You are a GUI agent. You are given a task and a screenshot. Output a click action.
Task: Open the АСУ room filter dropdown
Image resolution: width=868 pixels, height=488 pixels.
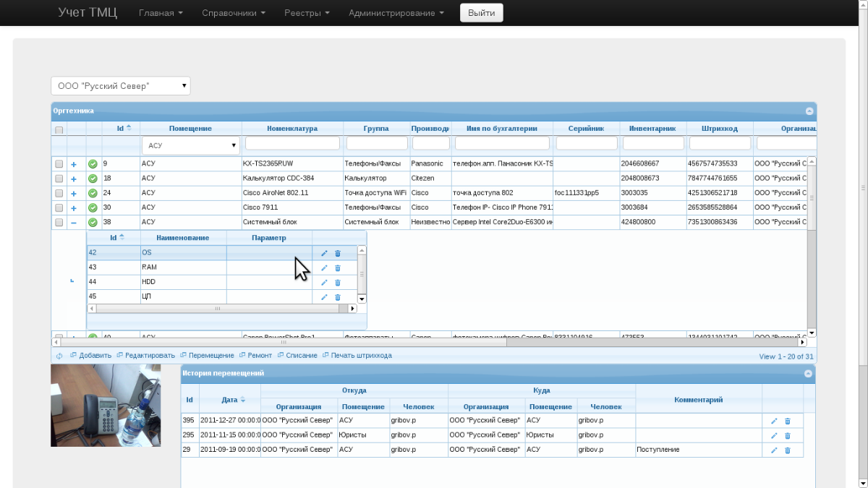click(x=191, y=145)
